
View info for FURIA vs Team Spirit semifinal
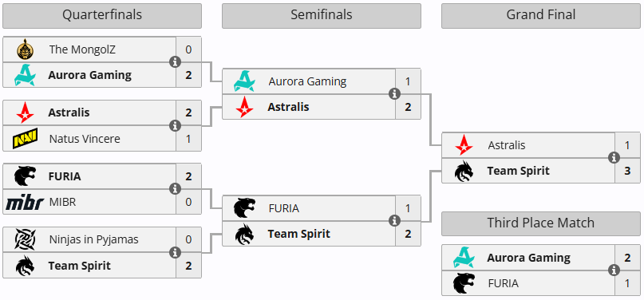pos(395,221)
